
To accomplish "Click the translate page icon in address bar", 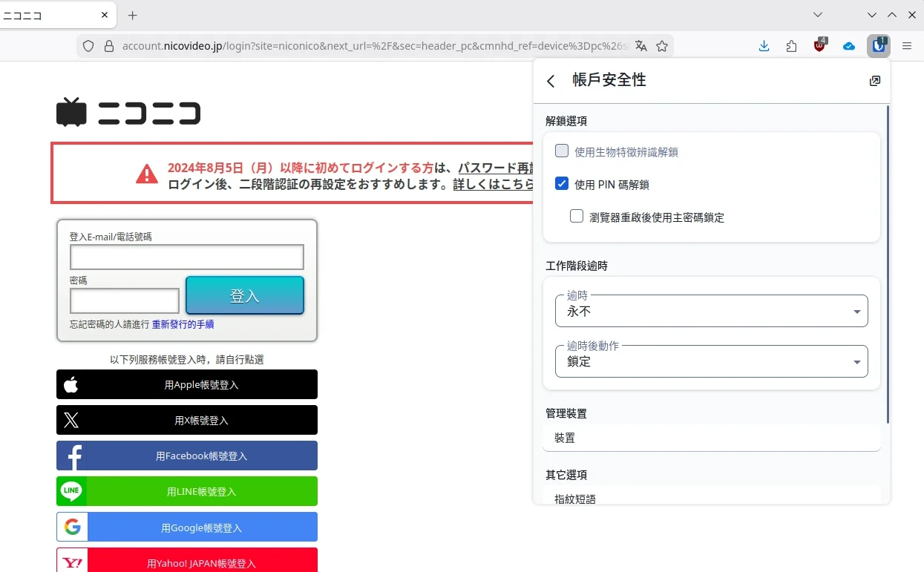I will [x=641, y=46].
